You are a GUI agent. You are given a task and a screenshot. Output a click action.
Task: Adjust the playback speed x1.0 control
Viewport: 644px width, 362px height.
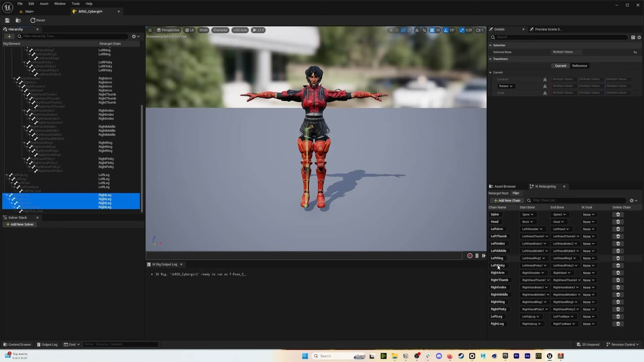[x=258, y=30]
